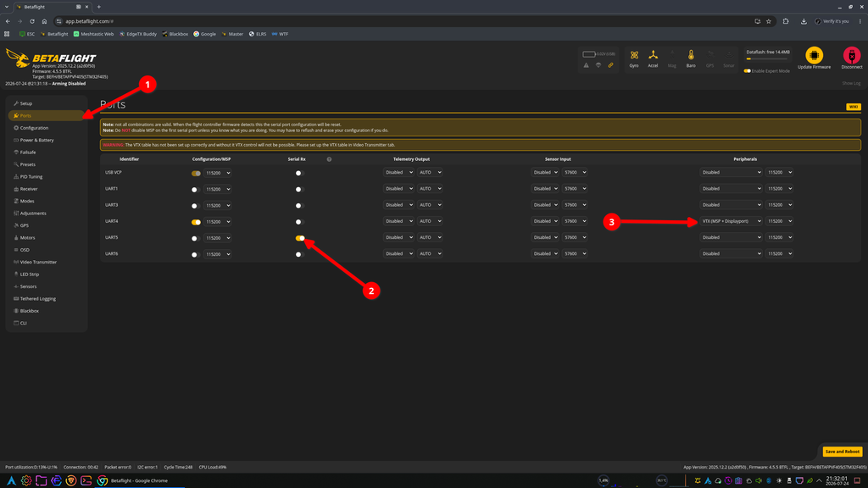Click the LED Strip sidebar icon

[16, 274]
